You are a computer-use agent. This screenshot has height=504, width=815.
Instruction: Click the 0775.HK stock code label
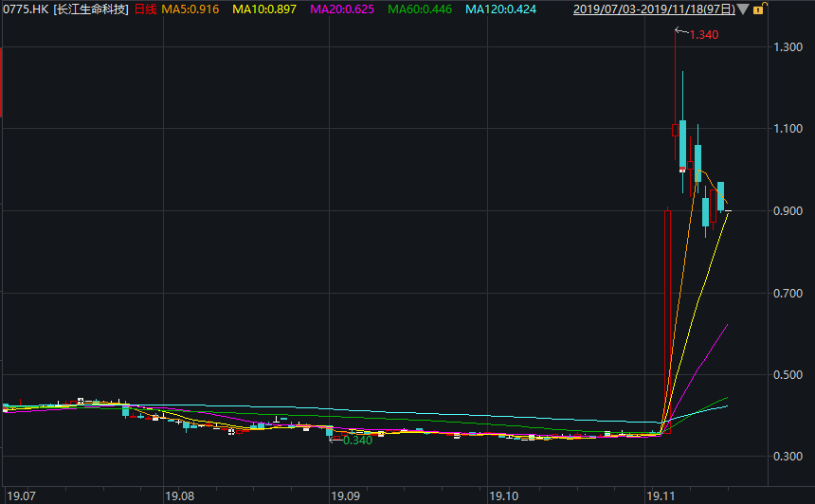[x=26, y=9]
